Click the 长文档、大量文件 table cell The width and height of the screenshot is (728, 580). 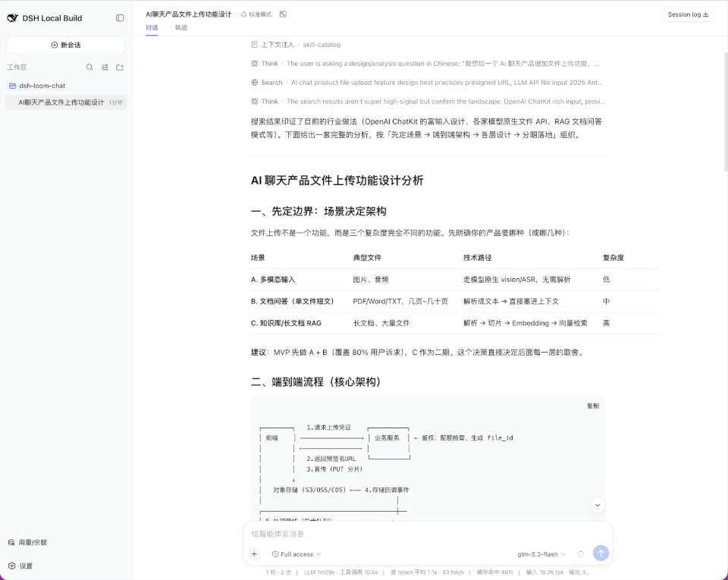(381, 323)
